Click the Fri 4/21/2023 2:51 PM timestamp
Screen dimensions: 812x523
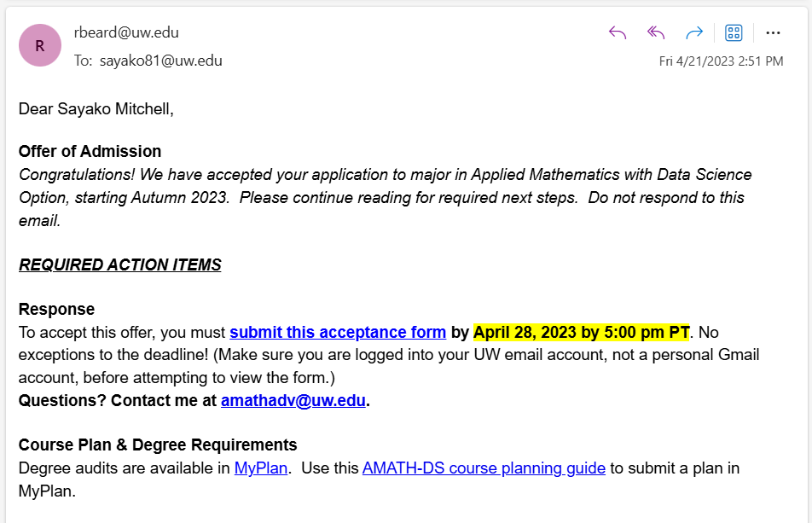[721, 61]
